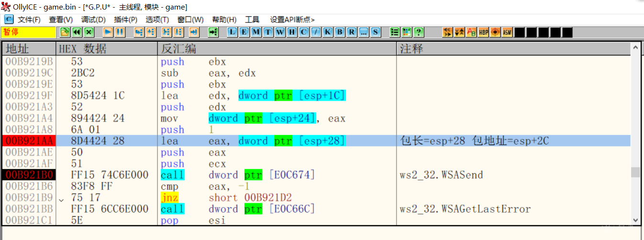This screenshot has height=240, width=644.
Task: Select breakpoint address 00B921B0
Action: click(x=29, y=175)
